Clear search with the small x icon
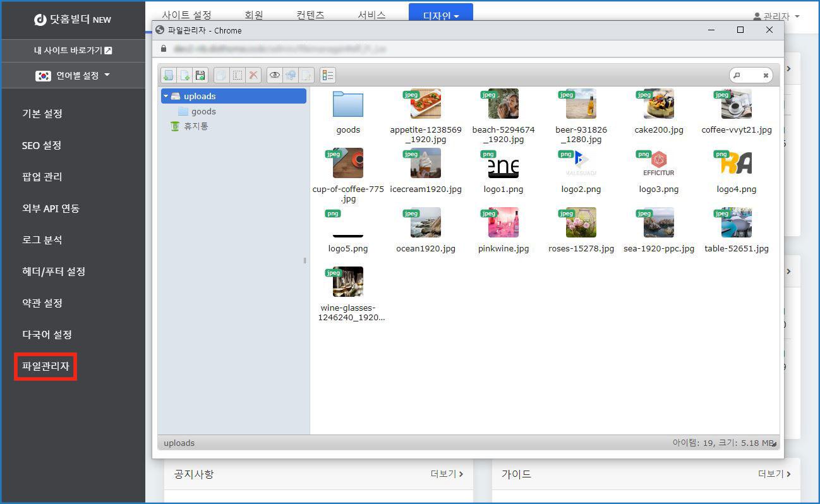This screenshot has width=820, height=504. tap(766, 76)
